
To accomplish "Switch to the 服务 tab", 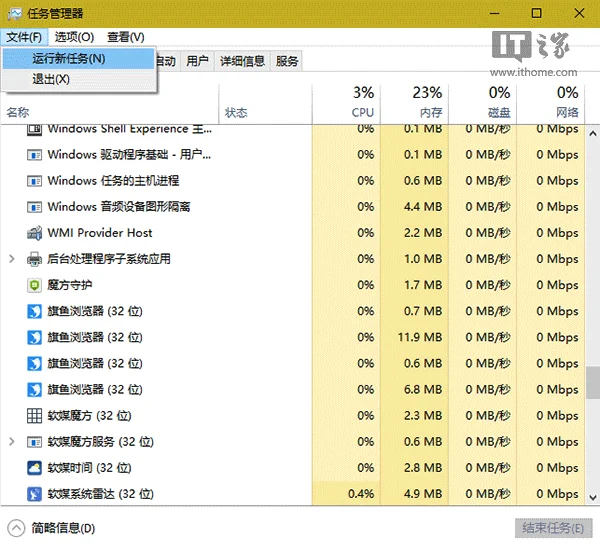I will tap(287, 61).
